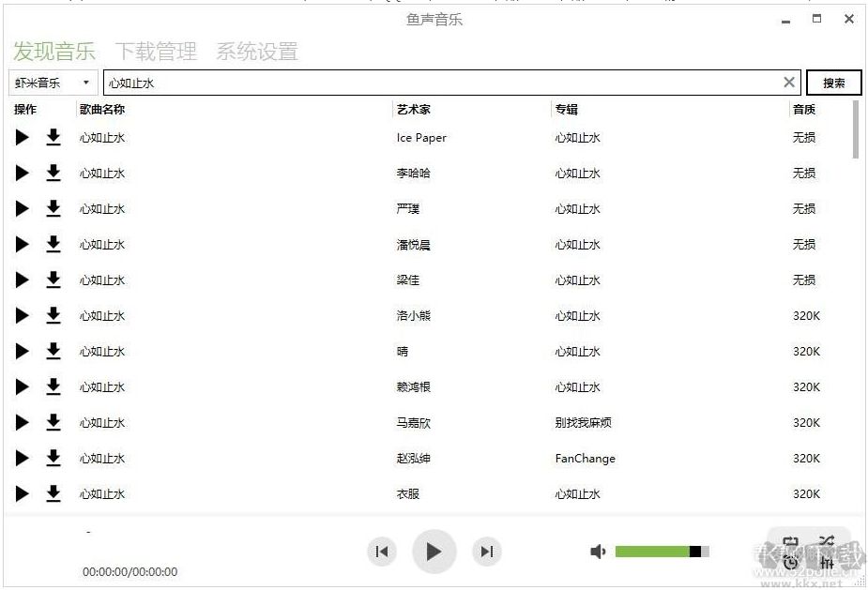Toggle repeat playback mode

pos(791,540)
